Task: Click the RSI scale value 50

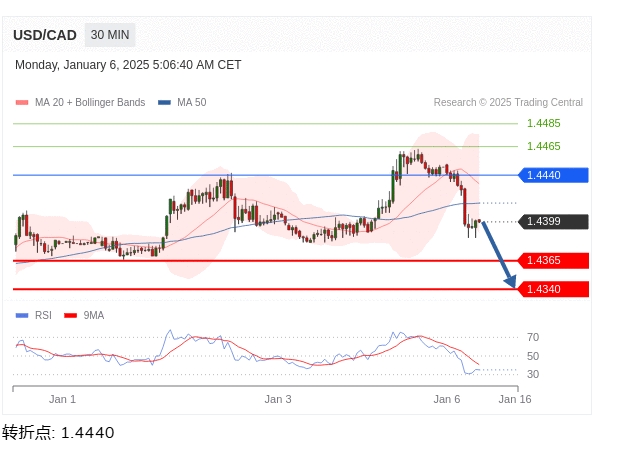Action: tap(533, 356)
